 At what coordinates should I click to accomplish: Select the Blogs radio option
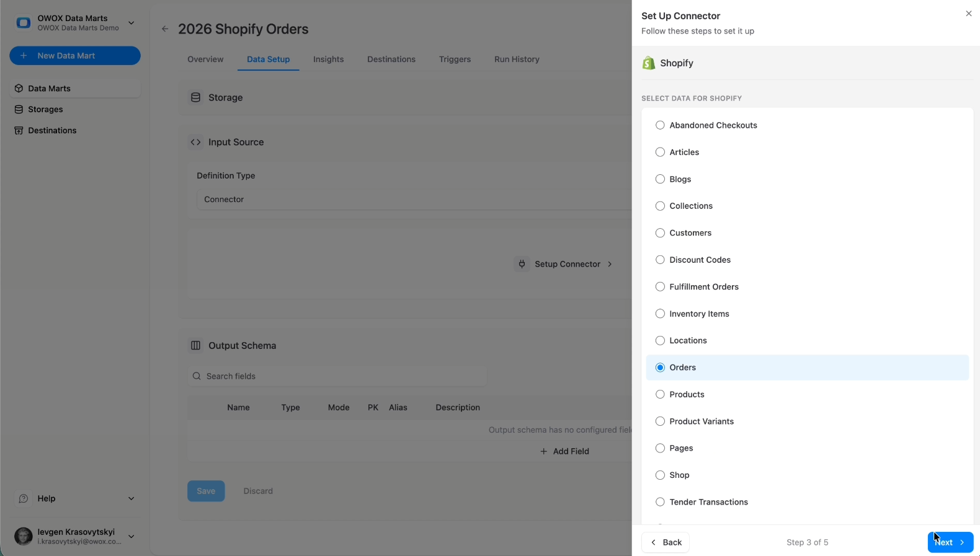pos(660,179)
